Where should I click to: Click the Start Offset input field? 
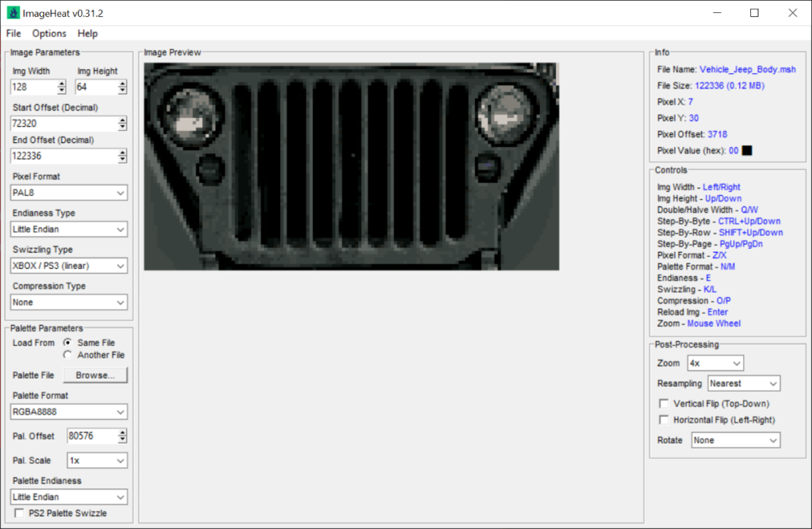coord(64,124)
